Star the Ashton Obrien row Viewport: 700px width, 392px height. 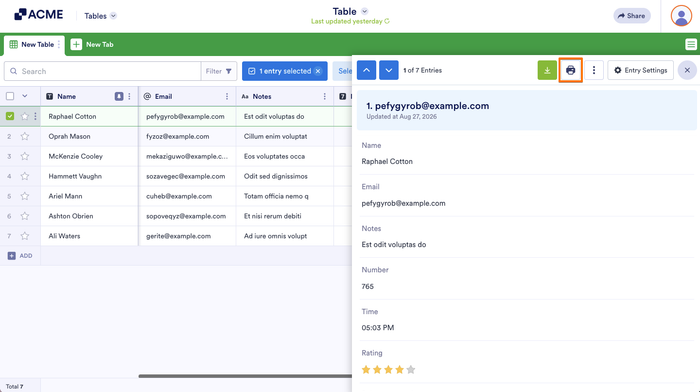click(x=25, y=216)
